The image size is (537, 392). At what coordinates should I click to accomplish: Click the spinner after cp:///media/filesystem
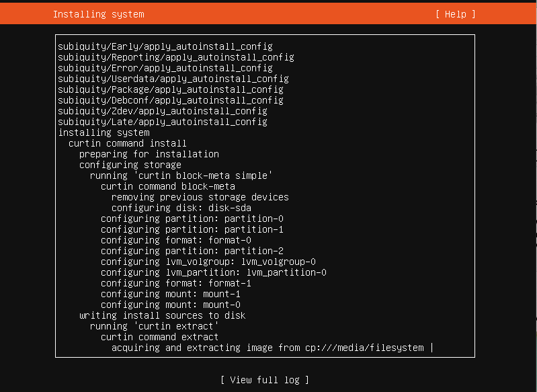(432, 348)
